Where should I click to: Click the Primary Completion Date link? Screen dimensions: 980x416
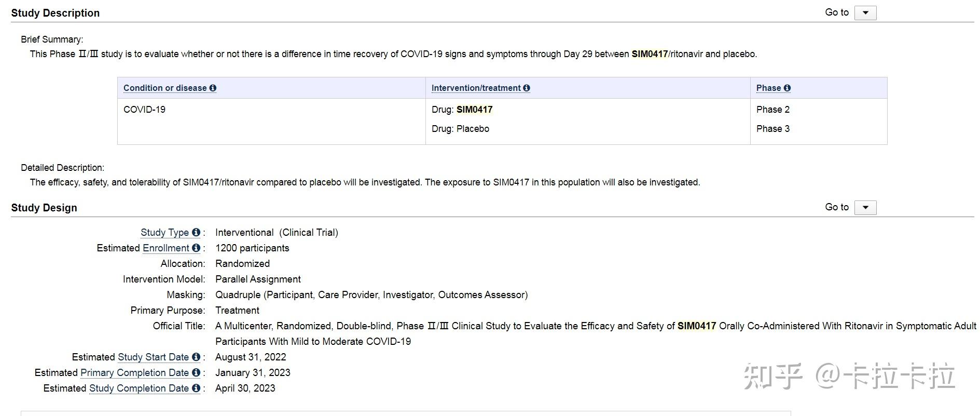[x=134, y=373]
